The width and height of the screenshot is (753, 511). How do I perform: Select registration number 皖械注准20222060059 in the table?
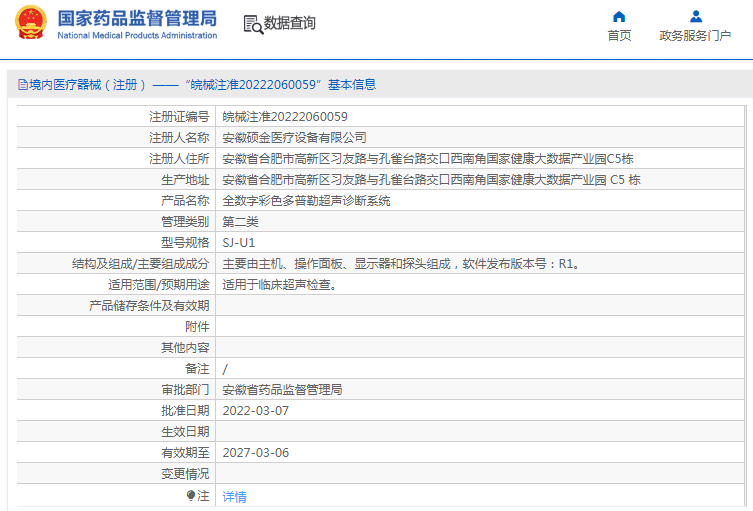coord(285,117)
